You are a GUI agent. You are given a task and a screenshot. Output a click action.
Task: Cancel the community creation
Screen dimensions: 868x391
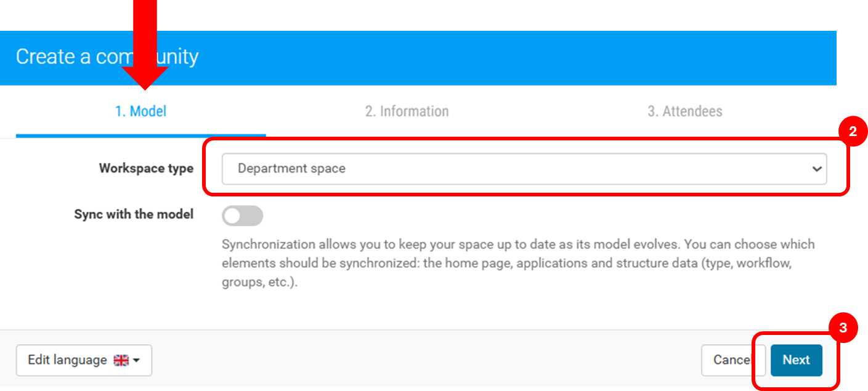coord(732,360)
